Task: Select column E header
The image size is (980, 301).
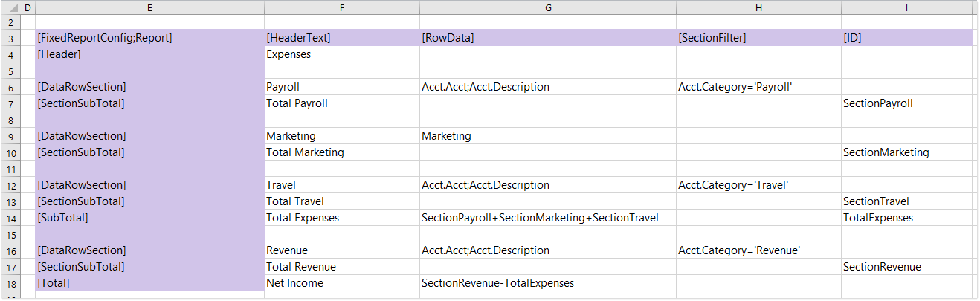Action: [x=149, y=7]
